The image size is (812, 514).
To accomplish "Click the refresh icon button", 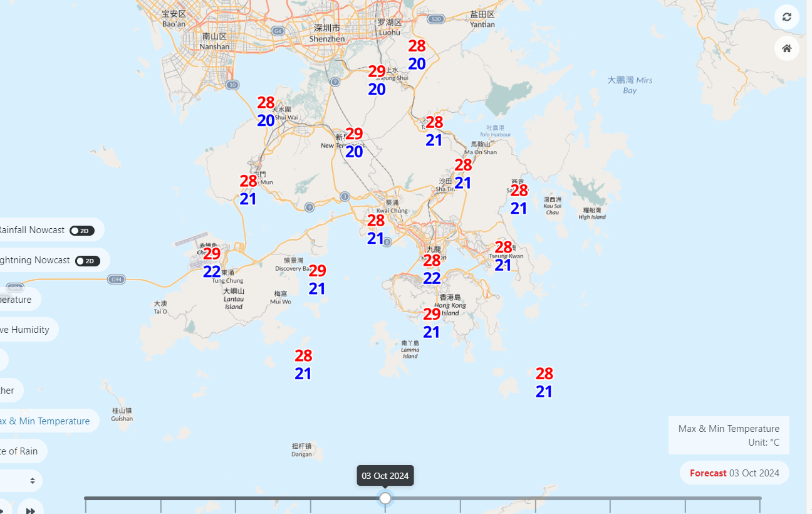I will 786,17.
